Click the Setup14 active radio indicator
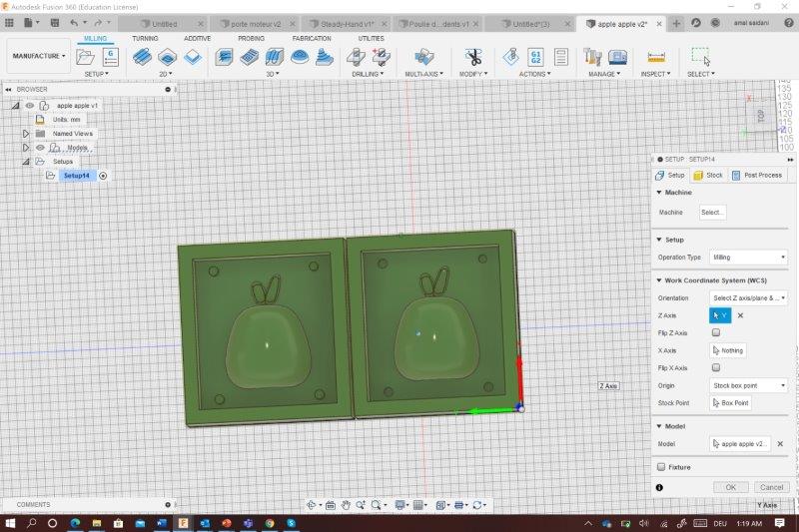This screenshot has width=799, height=532. click(103, 176)
